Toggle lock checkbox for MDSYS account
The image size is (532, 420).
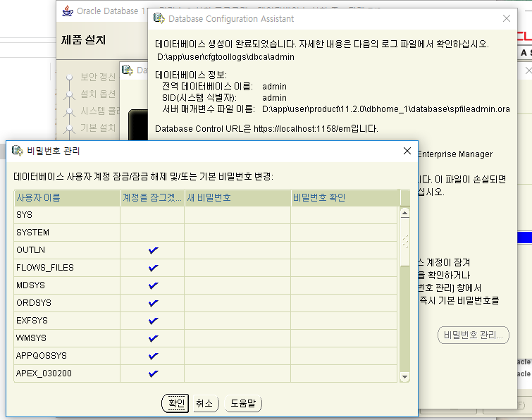click(x=153, y=285)
